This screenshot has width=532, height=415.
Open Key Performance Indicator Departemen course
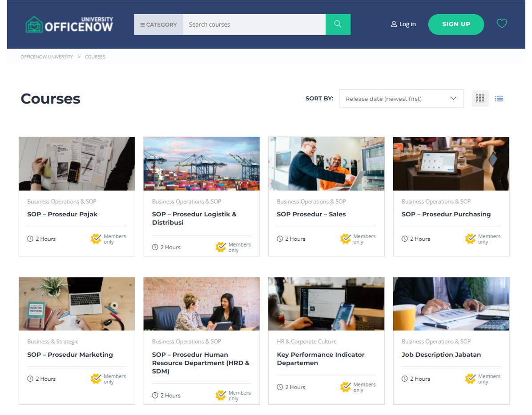click(321, 359)
